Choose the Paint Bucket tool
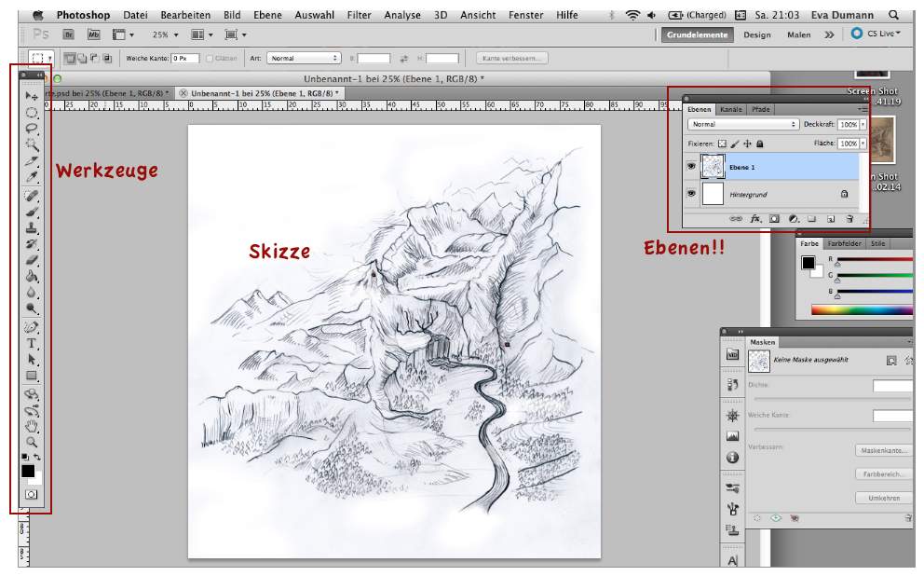Screen dimensions: 924x576 coord(32,276)
